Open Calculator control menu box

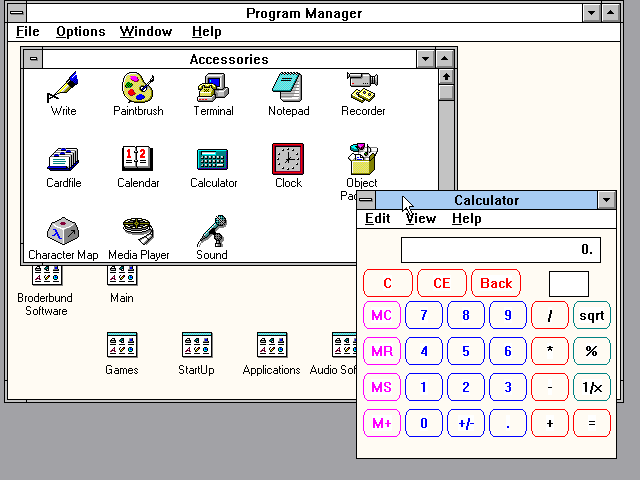[x=366, y=200]
